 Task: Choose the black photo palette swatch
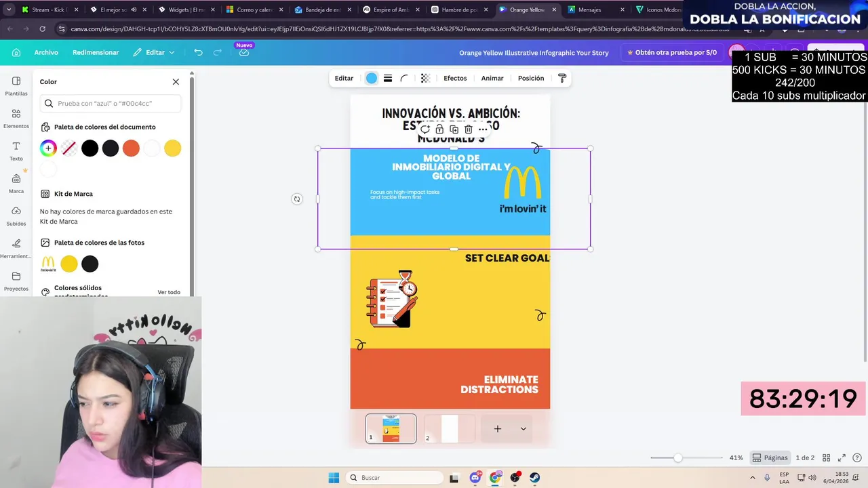[x=90, y=264]
